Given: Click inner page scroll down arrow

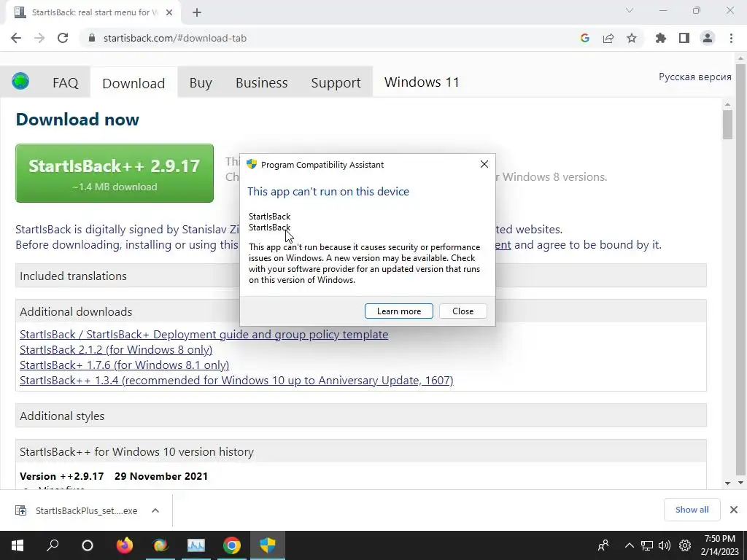Looking at the screenshot, I should click(727, 483).
